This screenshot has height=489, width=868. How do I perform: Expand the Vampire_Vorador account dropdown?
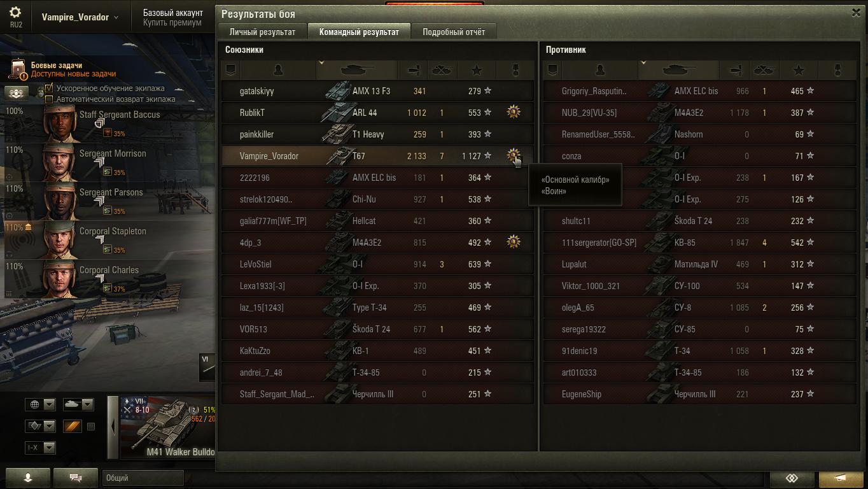click(x=80, y=17)
